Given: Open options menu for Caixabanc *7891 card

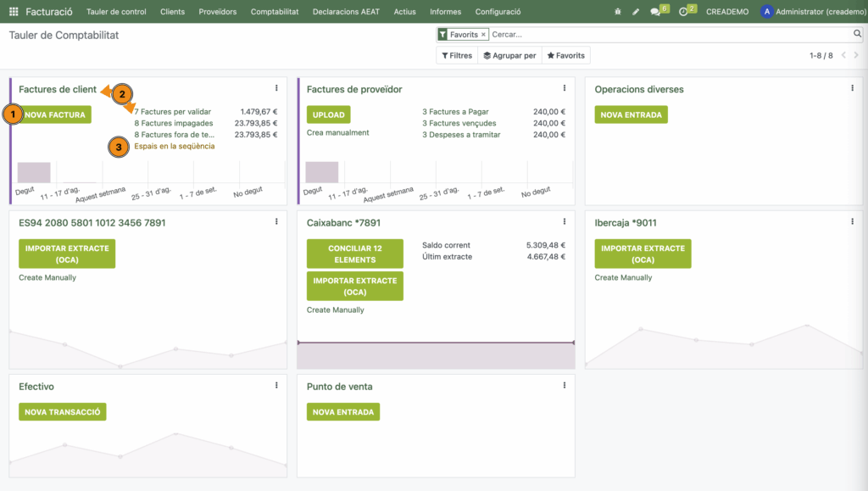Looking at the screenshot, I should click(565, 221).
